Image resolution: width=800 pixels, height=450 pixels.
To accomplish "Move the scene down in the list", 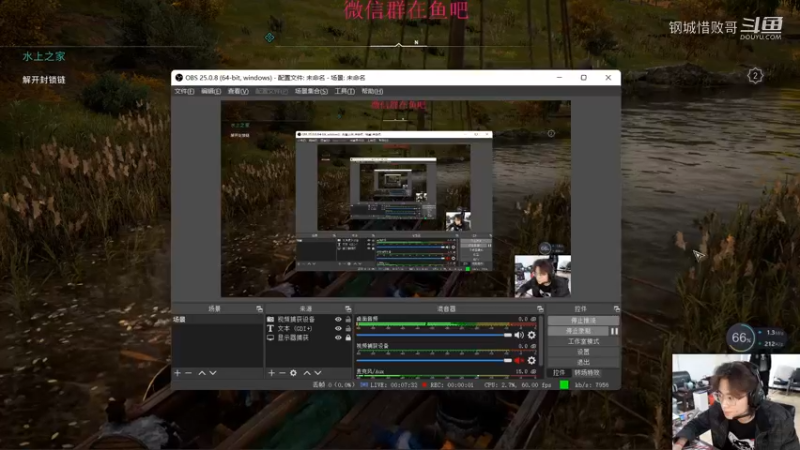I will point(213,373).
